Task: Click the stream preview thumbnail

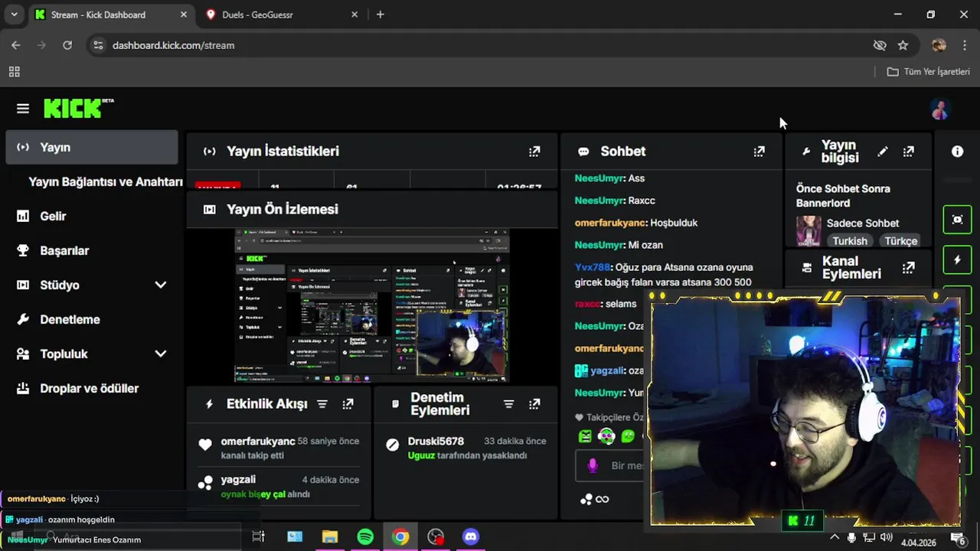Action: (372, 305)
